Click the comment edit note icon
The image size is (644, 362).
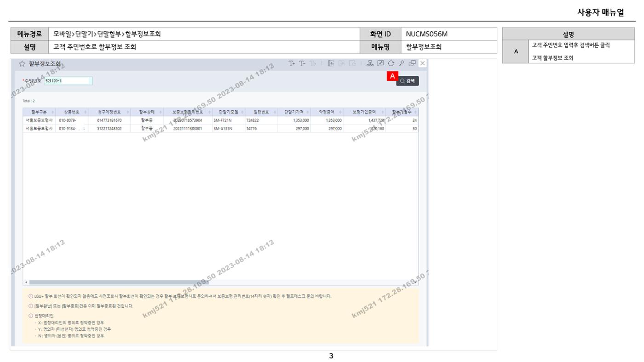(x=380, y=63)
